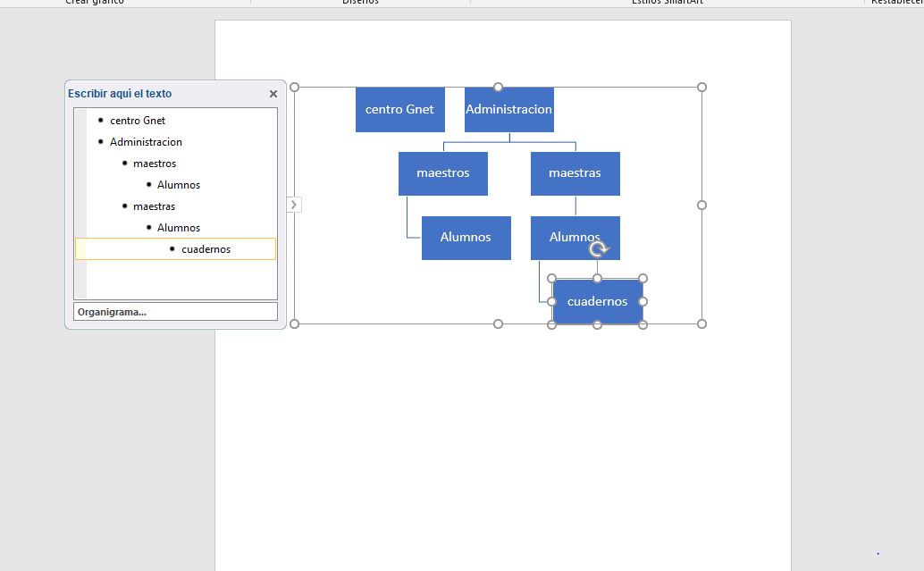Image resolution: width=924 pixels, height=571 pixels.
Task: Select 'maestros' bullet in text pane
Action: 155,164
